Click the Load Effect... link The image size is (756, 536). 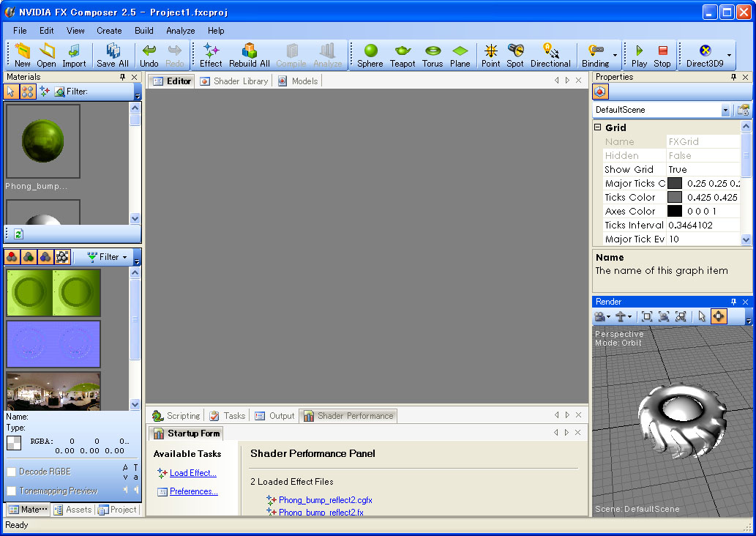193,473
